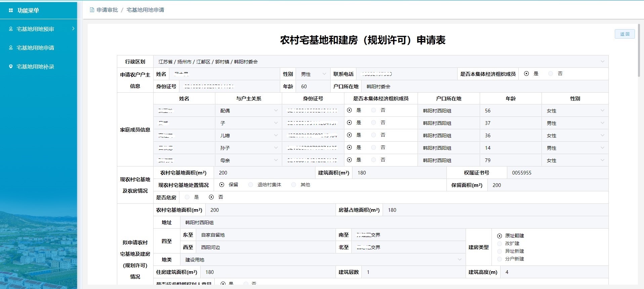Select the 改扩建 building type
The image size is (644, 289).
[500, 244]
